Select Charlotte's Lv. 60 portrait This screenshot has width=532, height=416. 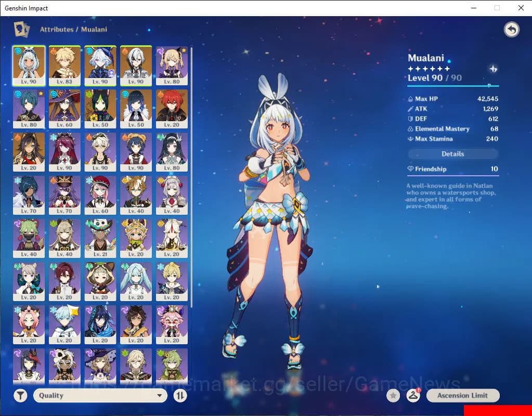(100, 195)
